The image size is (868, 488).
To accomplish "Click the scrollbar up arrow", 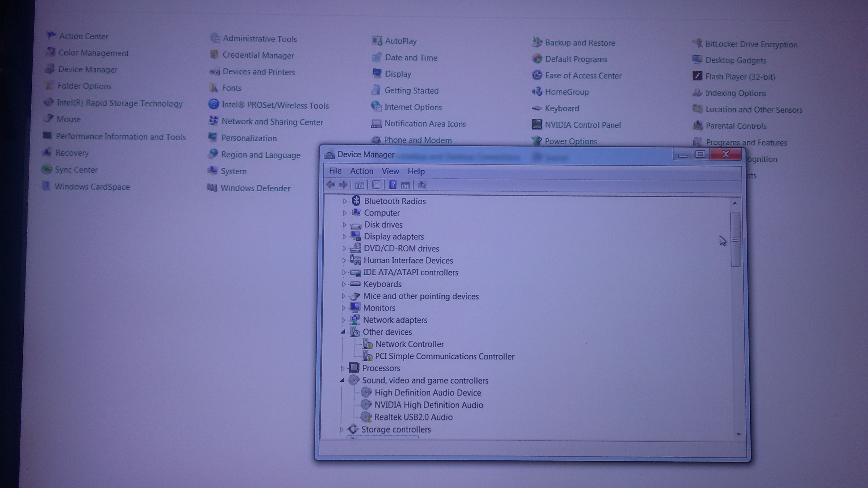I will (735, 203).
